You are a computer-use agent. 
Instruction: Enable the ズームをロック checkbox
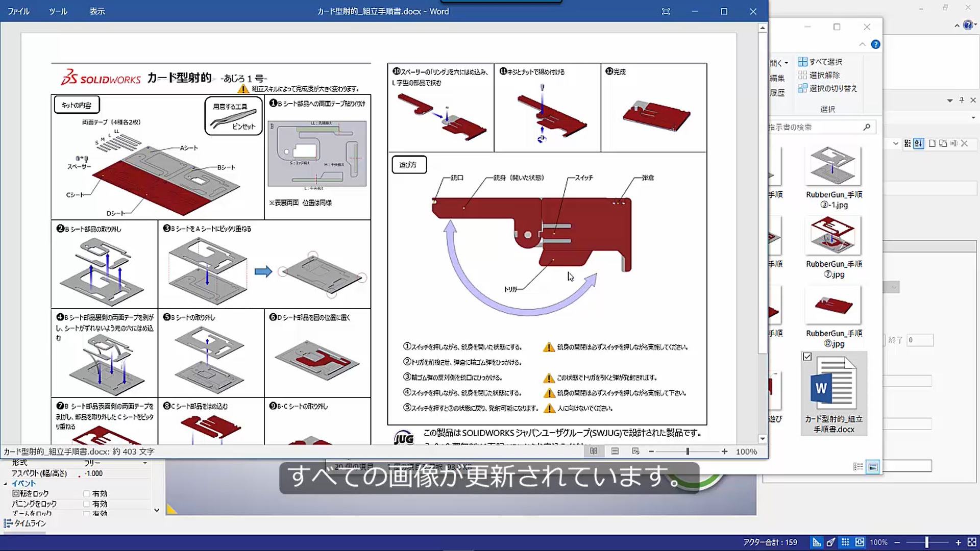coord(87,513)
